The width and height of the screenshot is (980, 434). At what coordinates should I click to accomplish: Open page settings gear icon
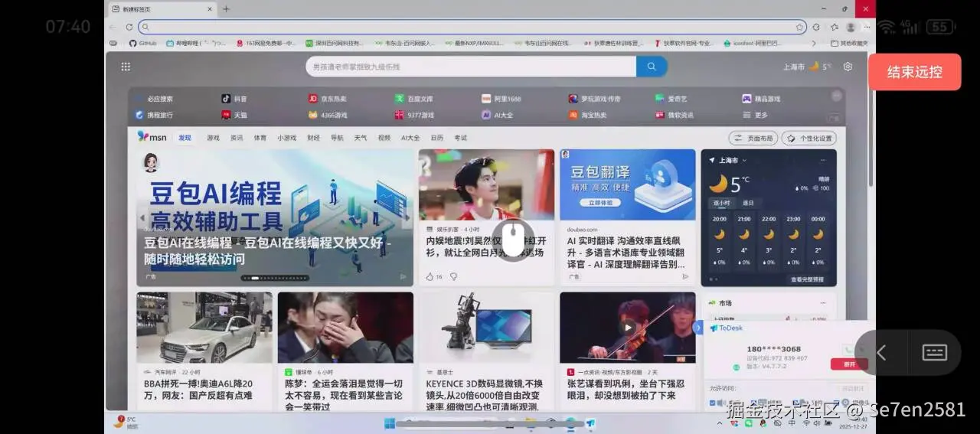pos(848,67)
